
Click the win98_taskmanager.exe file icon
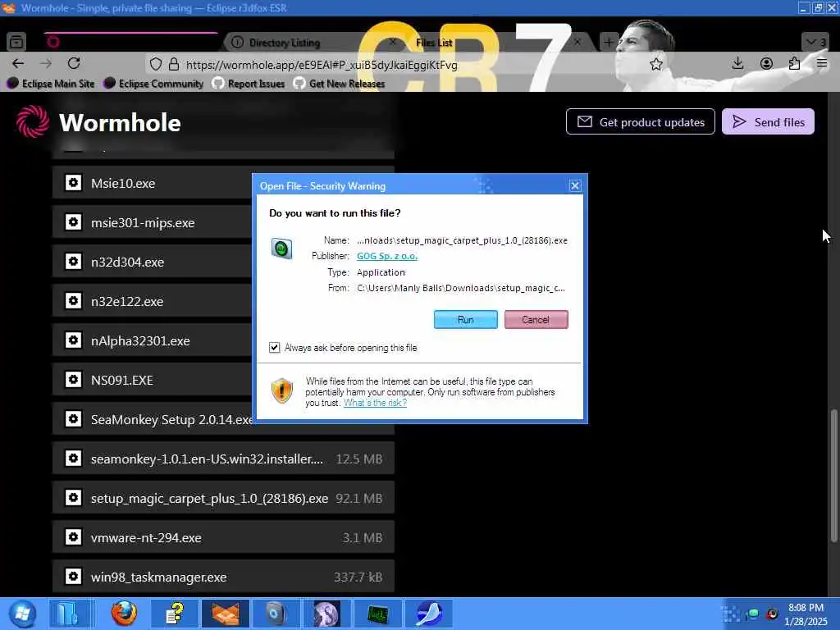(73, 577)
